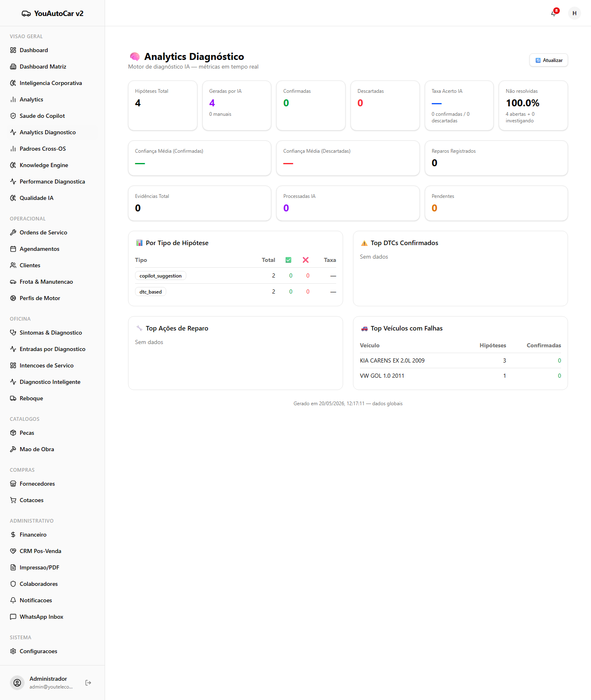Click the Geradas por IA card
Screen dimensions: 591x700
[237, 106]
